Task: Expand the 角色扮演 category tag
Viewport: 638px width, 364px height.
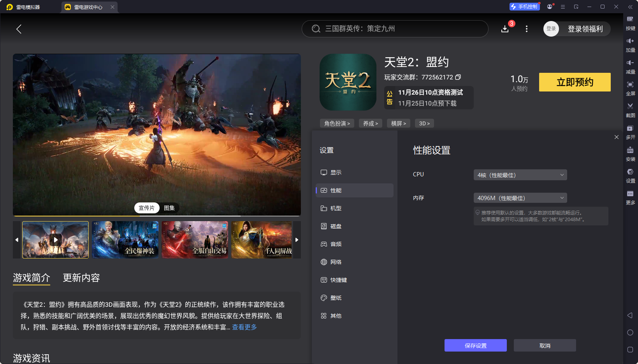Action: pyautogui.click(x=337, y=123)
